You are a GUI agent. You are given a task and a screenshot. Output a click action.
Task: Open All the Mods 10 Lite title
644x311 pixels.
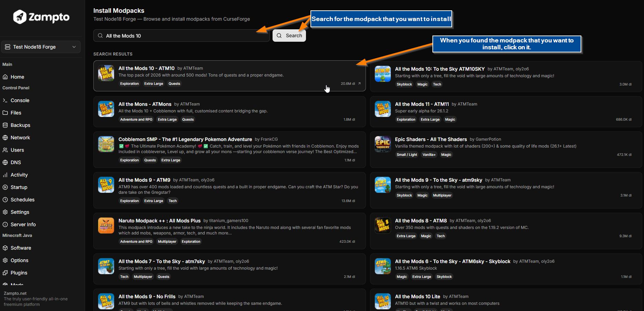[417, 297]
